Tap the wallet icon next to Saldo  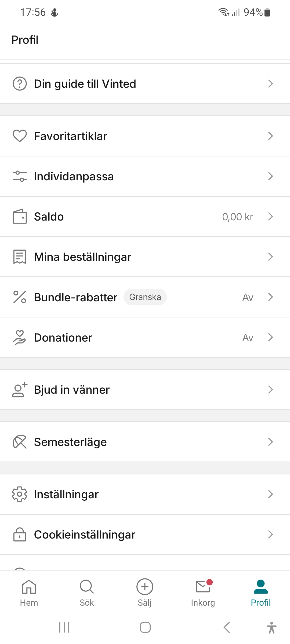click(20, 217)
